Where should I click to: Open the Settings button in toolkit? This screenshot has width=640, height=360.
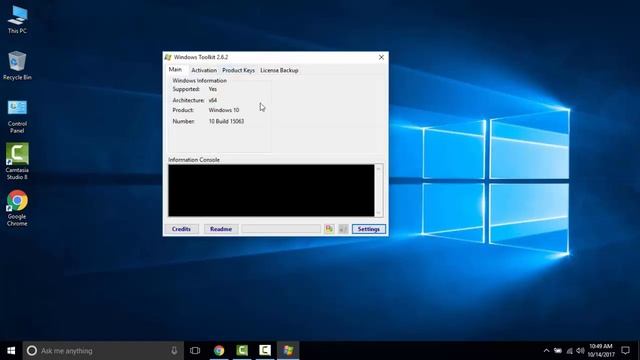point(369,229)
